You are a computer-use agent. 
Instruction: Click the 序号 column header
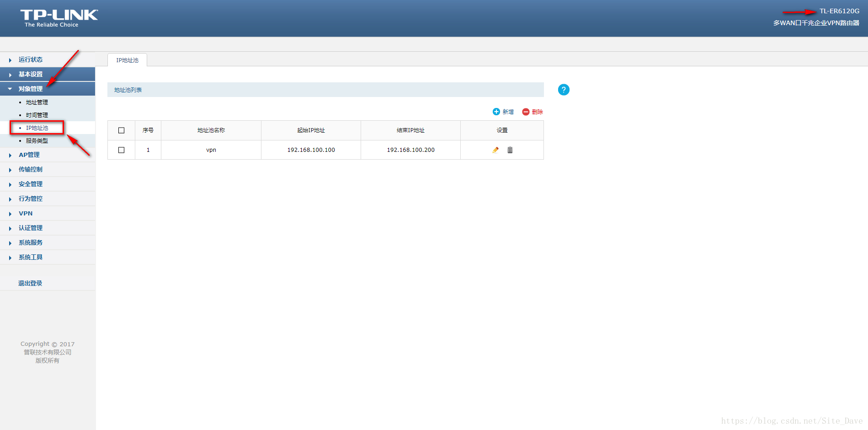click(148, 130)
